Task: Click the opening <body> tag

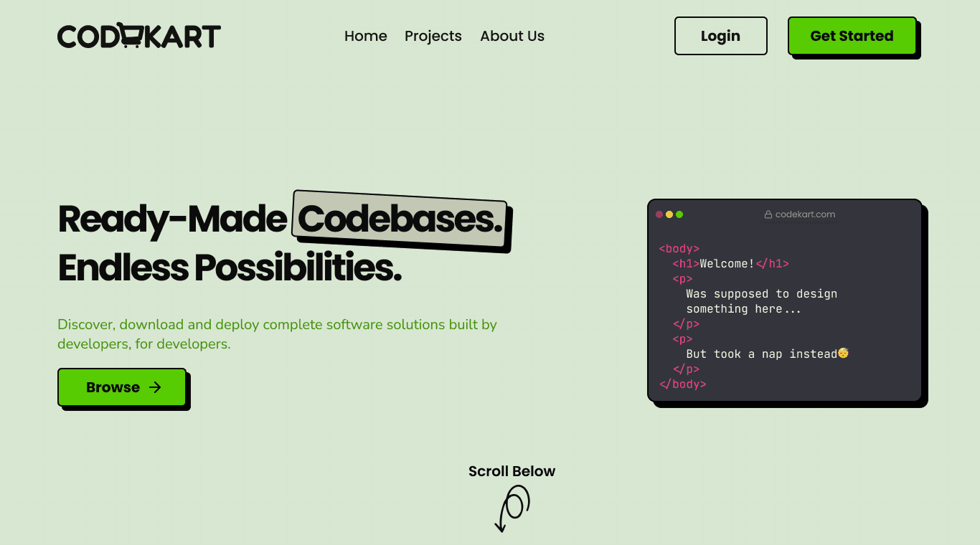Action: [679, 249]
